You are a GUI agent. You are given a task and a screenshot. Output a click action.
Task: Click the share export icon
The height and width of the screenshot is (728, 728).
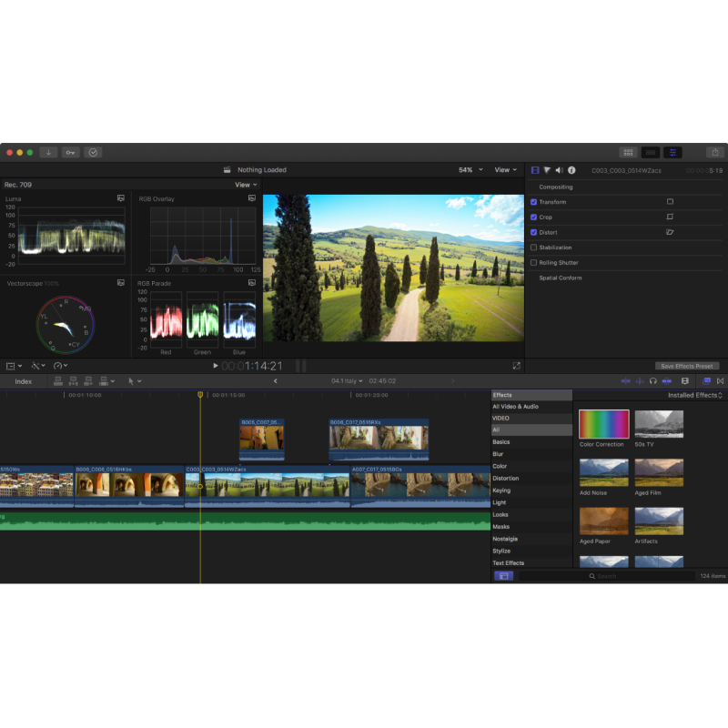715,152
